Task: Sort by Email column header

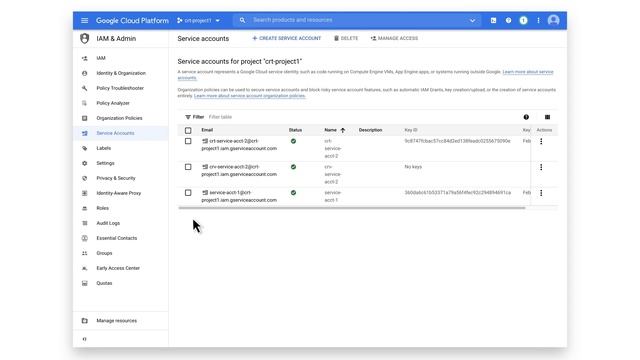Action: [207, 130]
